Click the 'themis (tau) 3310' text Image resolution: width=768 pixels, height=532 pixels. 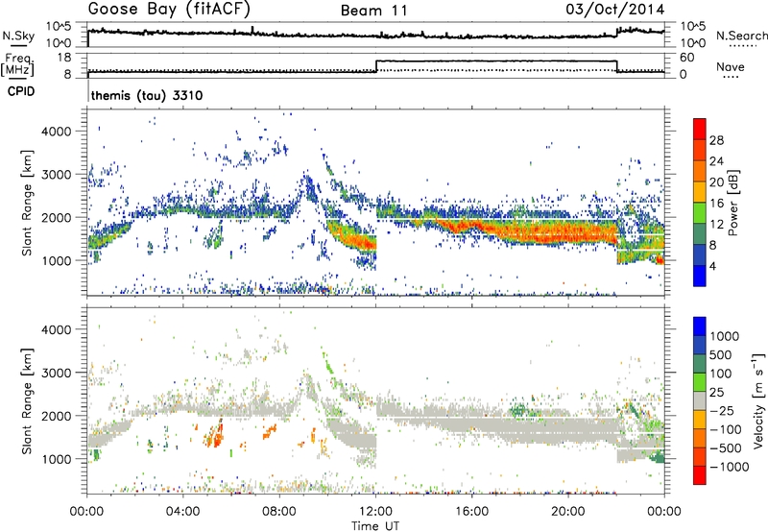[147, 95]
